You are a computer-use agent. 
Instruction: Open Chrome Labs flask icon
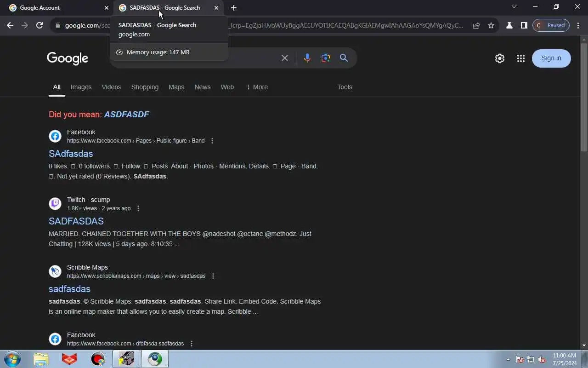pos(509,25)
